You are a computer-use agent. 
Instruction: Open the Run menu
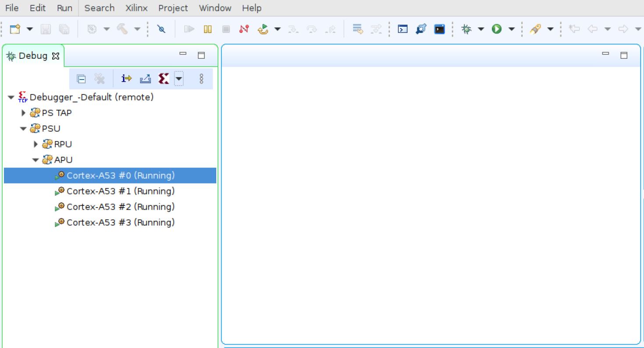tap(64, 8)
